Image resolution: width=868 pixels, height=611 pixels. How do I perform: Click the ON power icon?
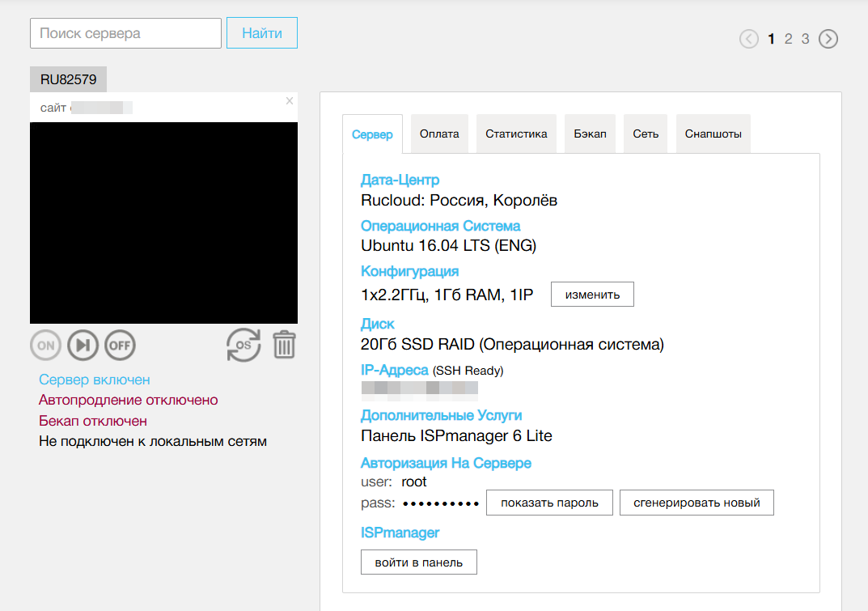tap(45, 345)
